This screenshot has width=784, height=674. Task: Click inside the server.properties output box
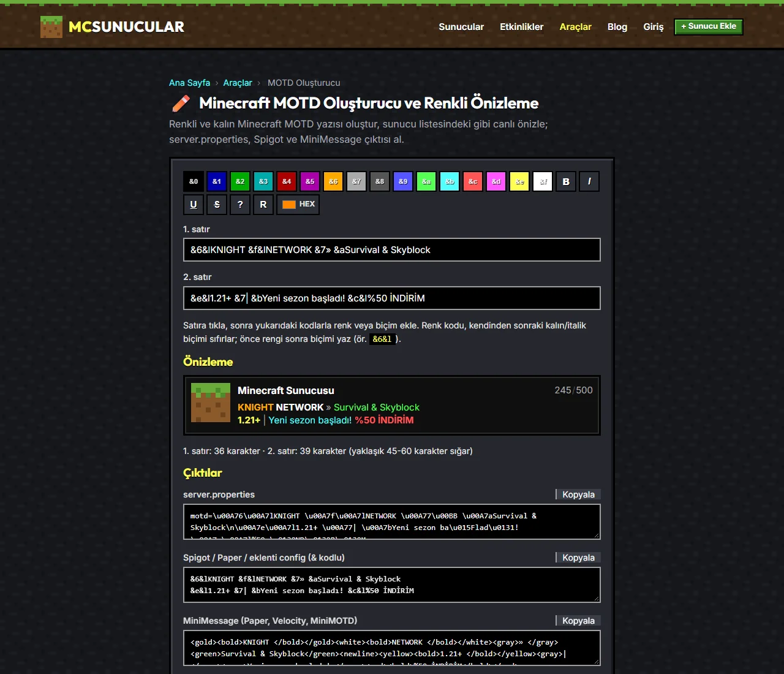(x=392, y=522)
